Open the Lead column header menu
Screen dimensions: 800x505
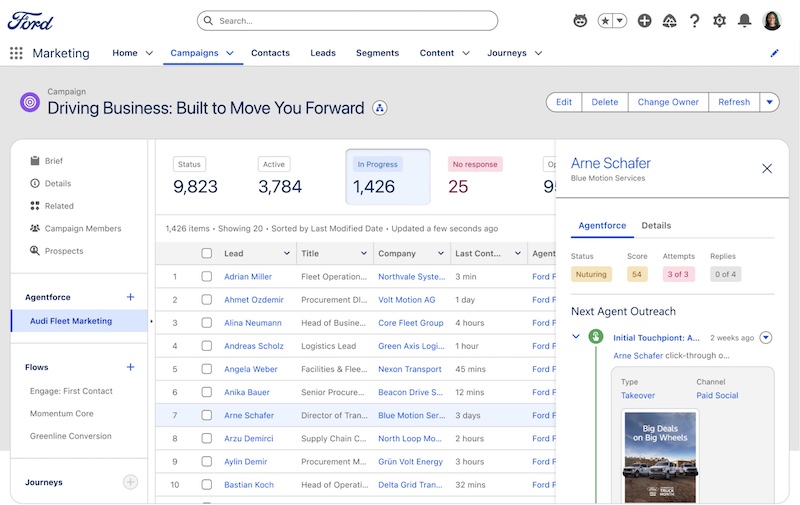click(287, 253)
